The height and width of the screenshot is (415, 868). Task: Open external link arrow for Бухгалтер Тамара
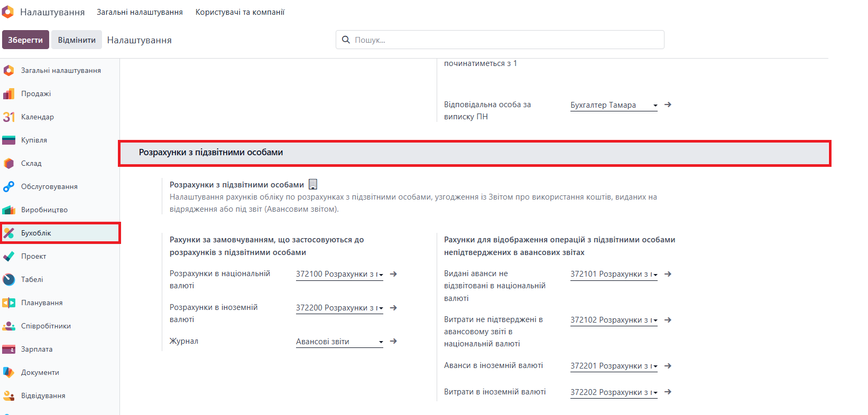[x=668, y=105]
